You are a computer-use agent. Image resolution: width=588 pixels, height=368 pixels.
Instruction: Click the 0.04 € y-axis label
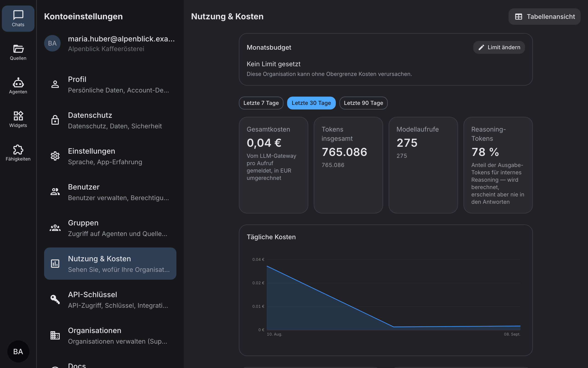[x=258, y=259]
